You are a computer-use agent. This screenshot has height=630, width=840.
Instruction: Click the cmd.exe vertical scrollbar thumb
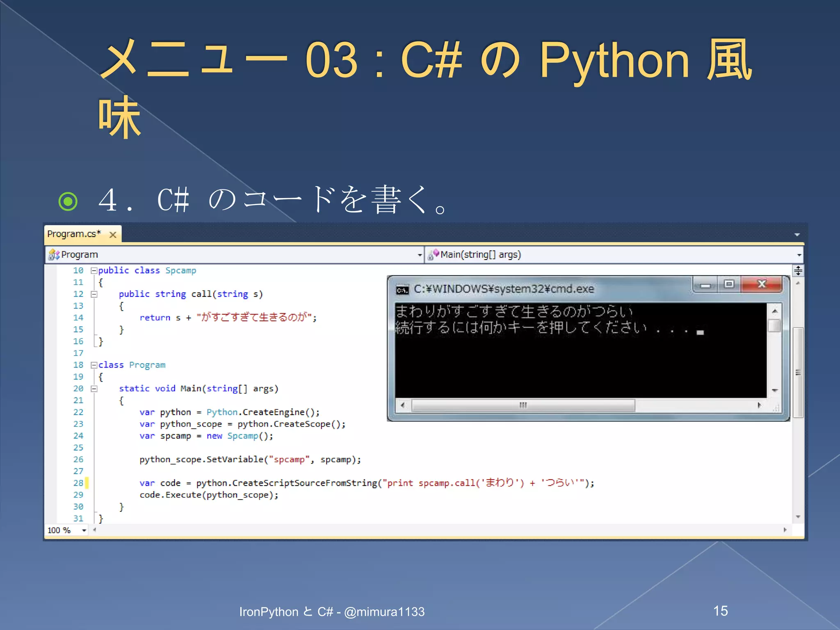[774, 326]
